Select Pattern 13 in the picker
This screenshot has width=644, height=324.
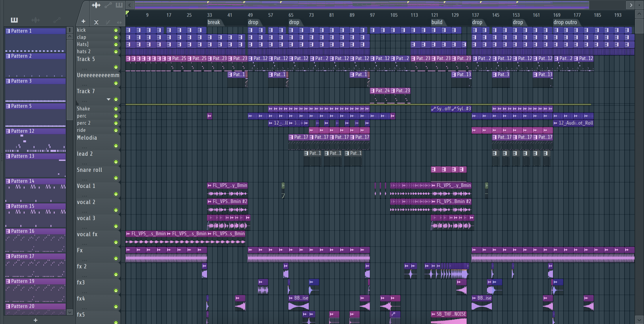click(x=36, y=156)
